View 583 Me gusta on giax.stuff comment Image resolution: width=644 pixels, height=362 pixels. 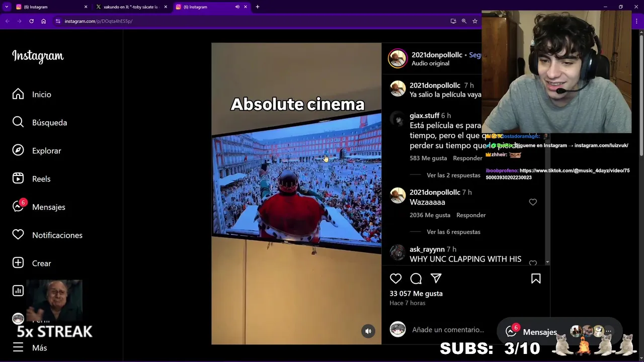428,158
